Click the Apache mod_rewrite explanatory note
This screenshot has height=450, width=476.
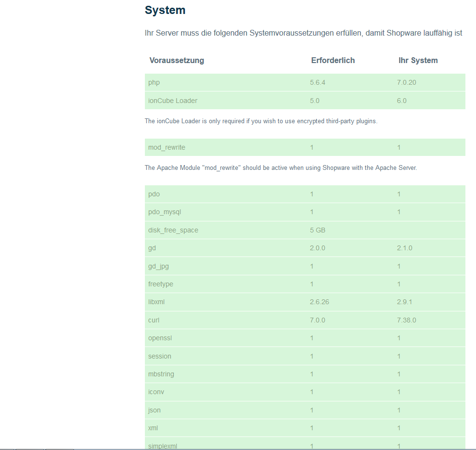click(281, 167)
